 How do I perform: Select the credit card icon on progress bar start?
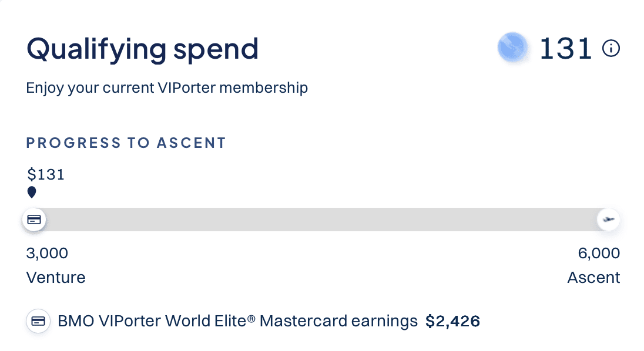tap(34, 220)
